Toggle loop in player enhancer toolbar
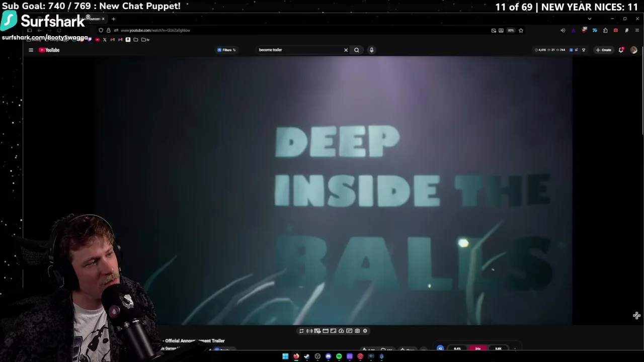644x362 pixels. (x=301, y=331)
